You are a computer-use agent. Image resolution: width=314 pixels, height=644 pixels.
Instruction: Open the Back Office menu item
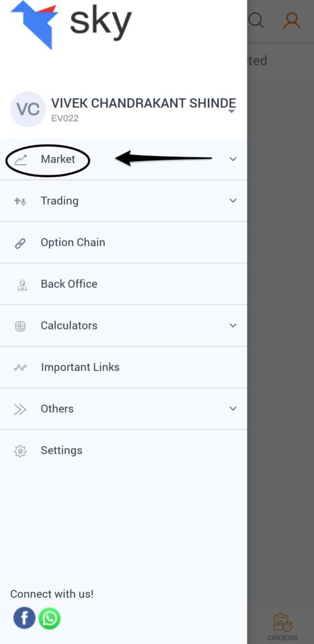[123, 284]
